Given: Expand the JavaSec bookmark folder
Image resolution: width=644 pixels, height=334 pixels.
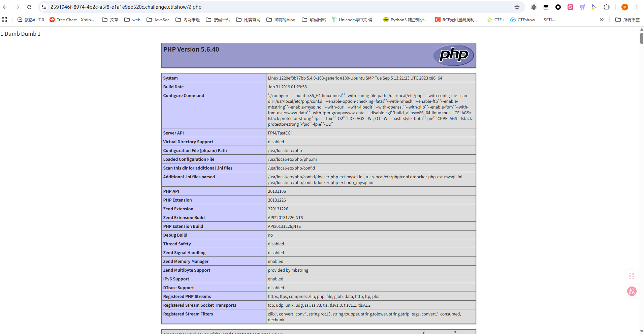Looking at the screenshot, I should (x=158, y=20).
